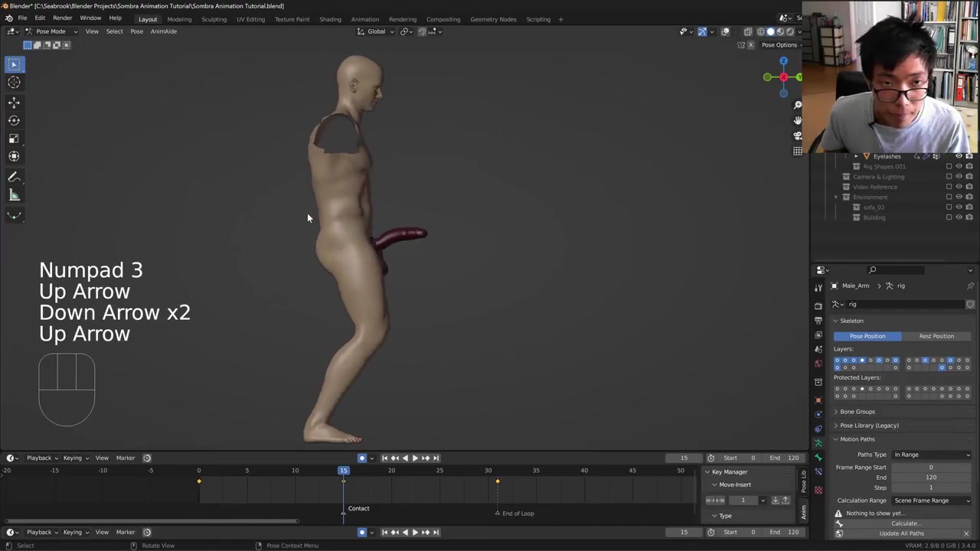Viewport: 980px width, 551px height.
Task: Open the Render menu
Action: pos(62,18)
